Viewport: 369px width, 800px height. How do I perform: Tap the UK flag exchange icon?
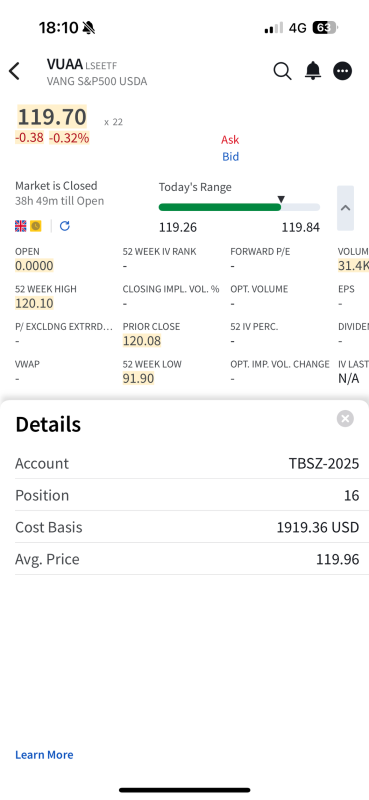(21, 226)
